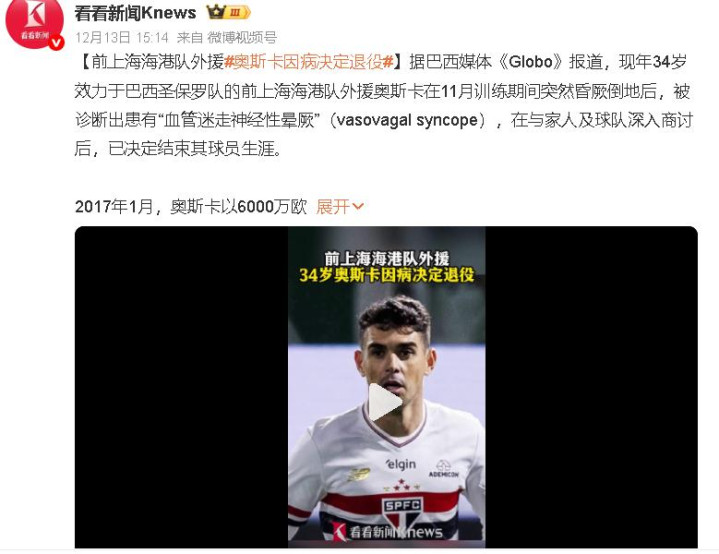Click the orange verified V badge
The width and height of the screenshot is (719, 554).
[x=56, y=43]
